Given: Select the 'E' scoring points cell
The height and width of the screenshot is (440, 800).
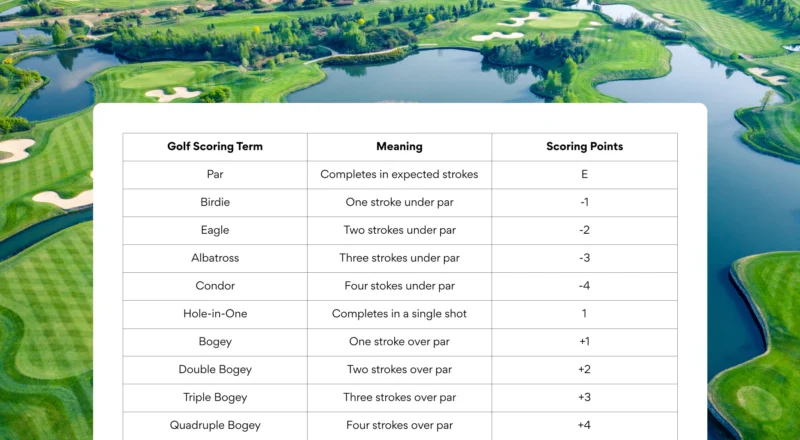Looking at the screenshot, I should pyautogui.click(x=584, y=174).
